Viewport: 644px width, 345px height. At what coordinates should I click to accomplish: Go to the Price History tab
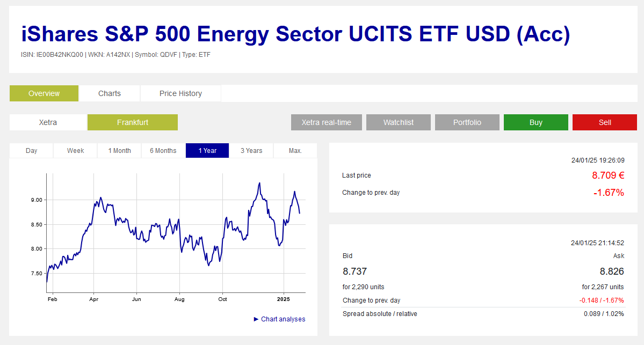(180, 93)
